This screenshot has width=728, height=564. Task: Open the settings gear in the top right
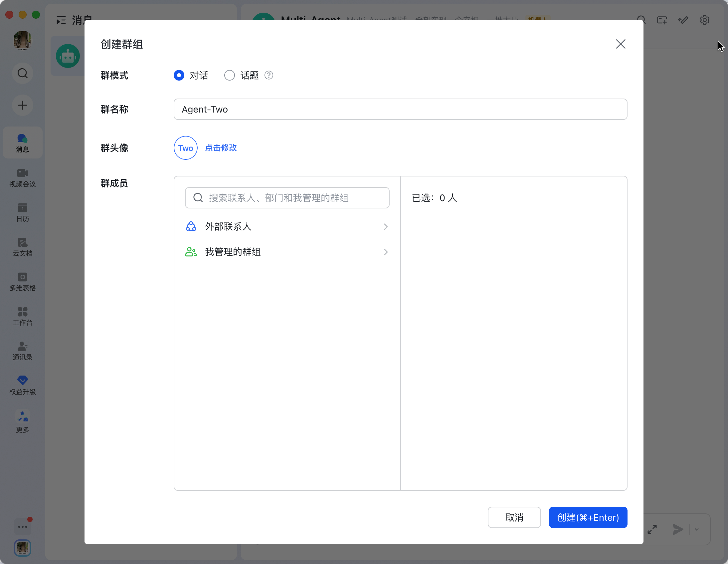point(705,20)
